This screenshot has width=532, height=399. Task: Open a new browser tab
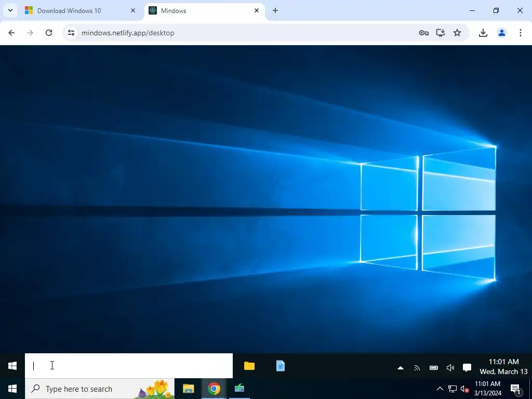(275, 10)
